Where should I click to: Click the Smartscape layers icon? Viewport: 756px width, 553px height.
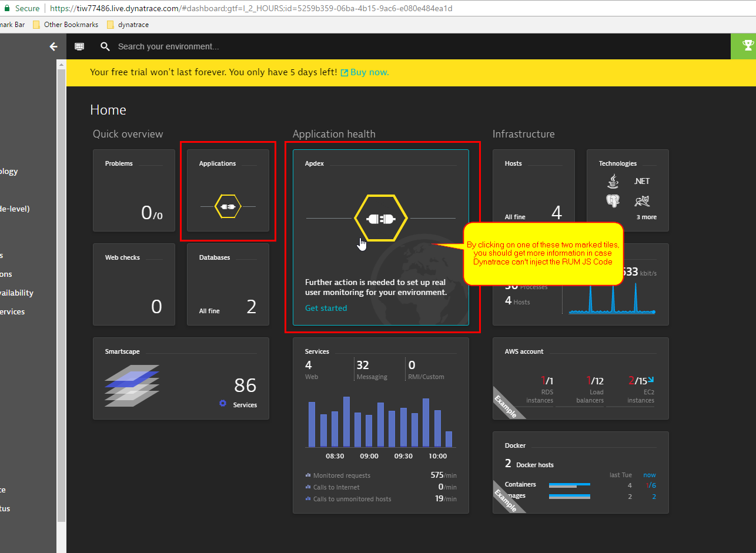(132, 386)
